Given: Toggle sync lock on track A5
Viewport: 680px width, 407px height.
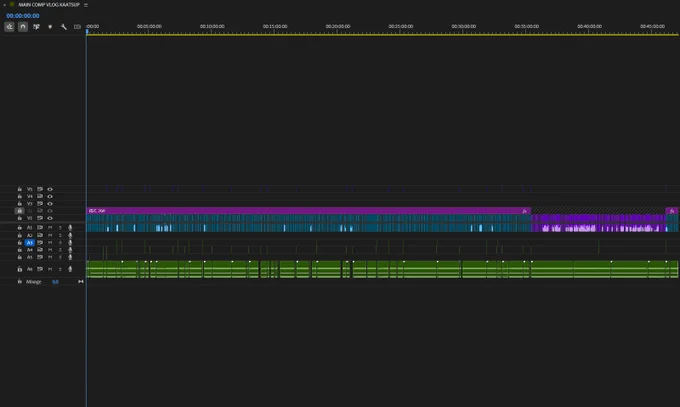Looking at the screenshot, I should point(40,257).
